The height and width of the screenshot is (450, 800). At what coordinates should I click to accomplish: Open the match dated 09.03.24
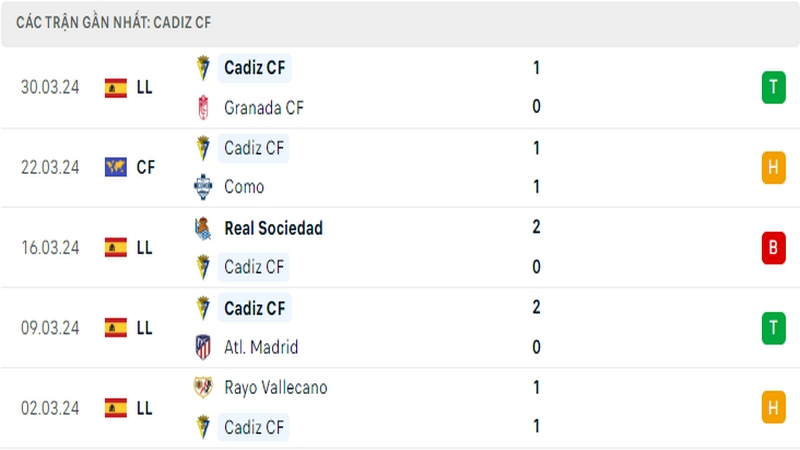(400, 328)
